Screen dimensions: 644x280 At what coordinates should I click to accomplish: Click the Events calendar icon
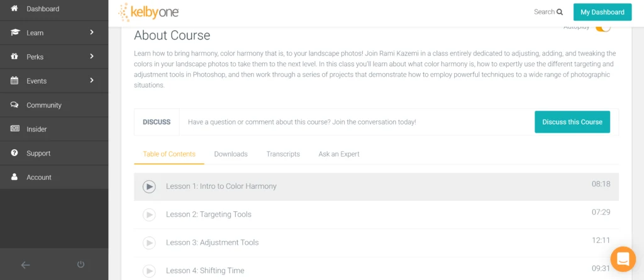click(14, 81)
